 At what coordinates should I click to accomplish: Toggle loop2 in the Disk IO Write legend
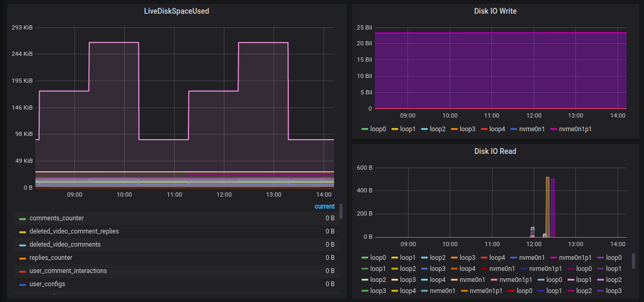tap(438, 129)
